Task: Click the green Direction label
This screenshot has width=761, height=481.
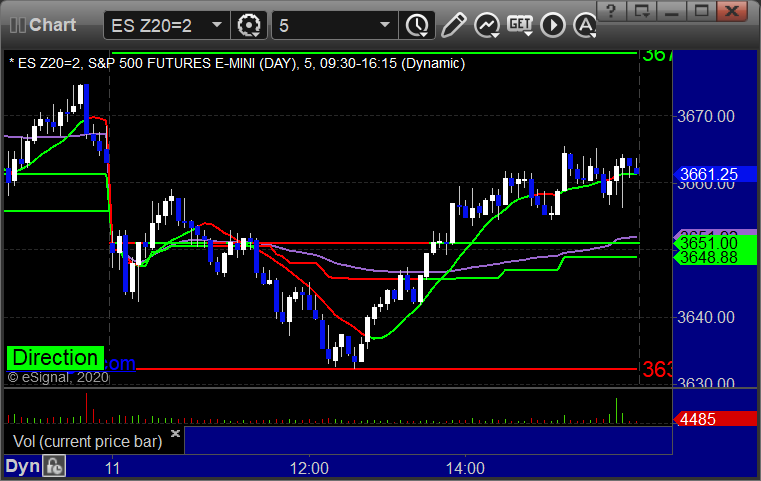Action: [x=55, y=358]
